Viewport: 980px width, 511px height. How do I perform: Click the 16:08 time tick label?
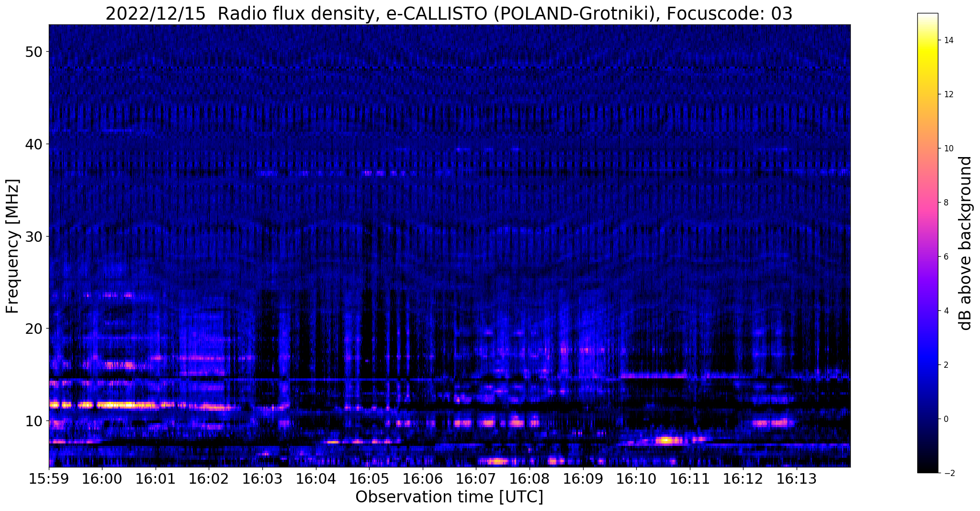pos(529,478)
